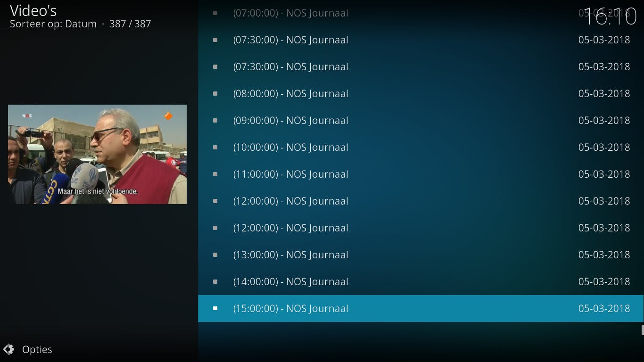Open the (08:00:00) - NOS Journaal item

pos(421,93)
